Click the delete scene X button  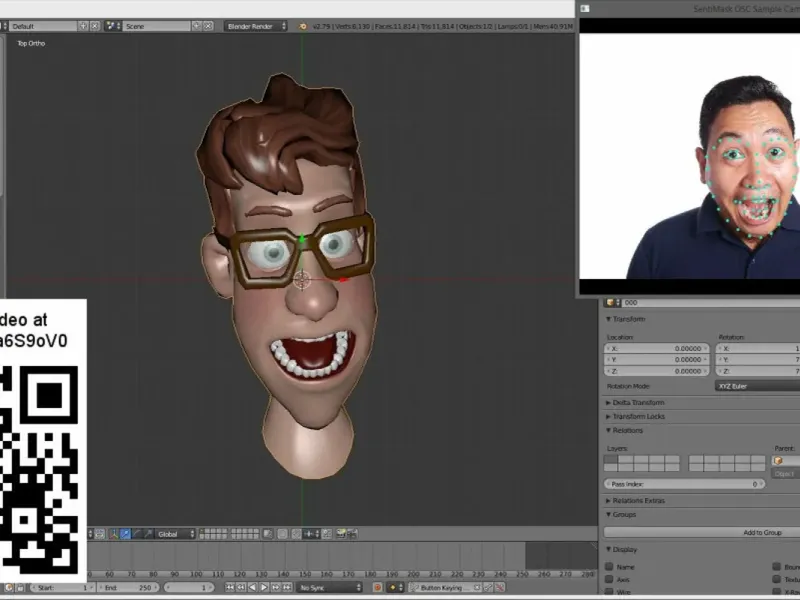click(207, 26)
